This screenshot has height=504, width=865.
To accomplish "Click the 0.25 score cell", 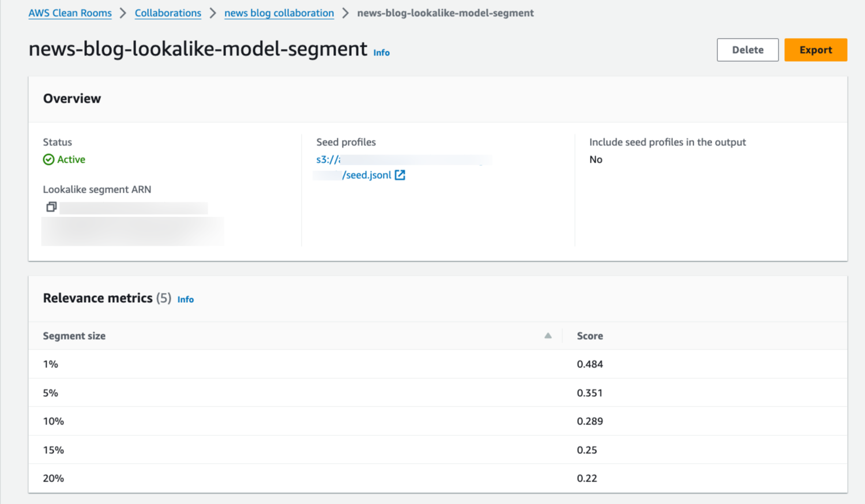I will [586, 450].
